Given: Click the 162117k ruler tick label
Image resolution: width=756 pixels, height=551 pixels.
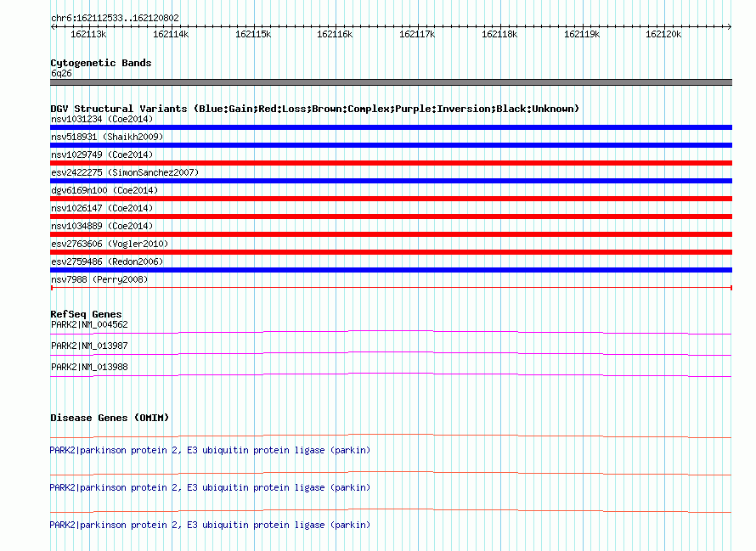Looking at the screenshot, I should point(417,34).
